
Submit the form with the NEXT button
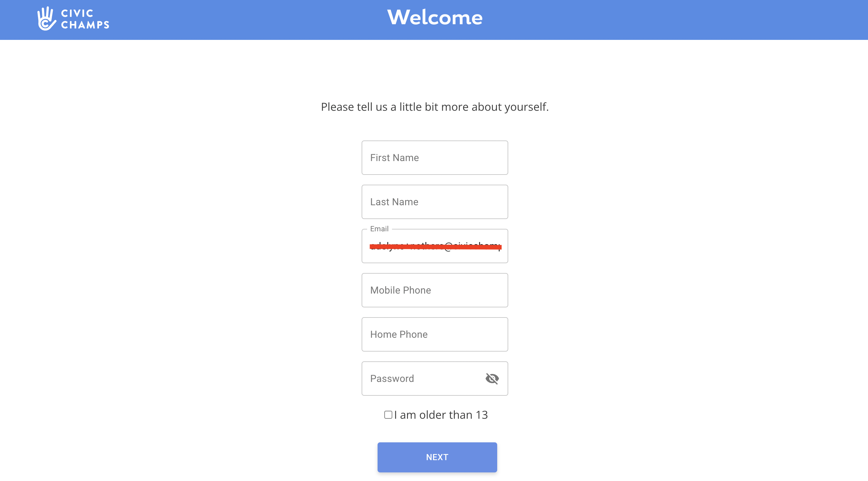tap(437, 457)
